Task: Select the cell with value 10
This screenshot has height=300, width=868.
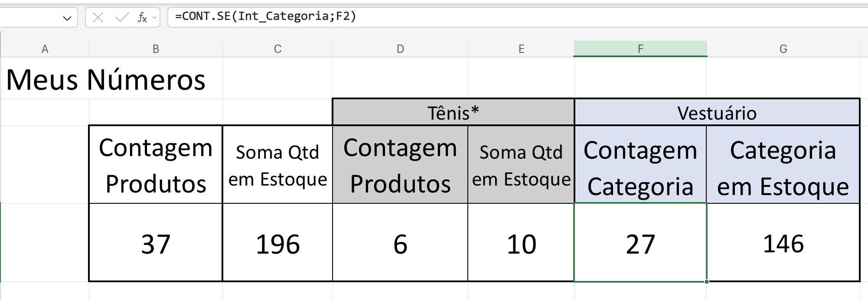Action: click(x=522, y=245)
